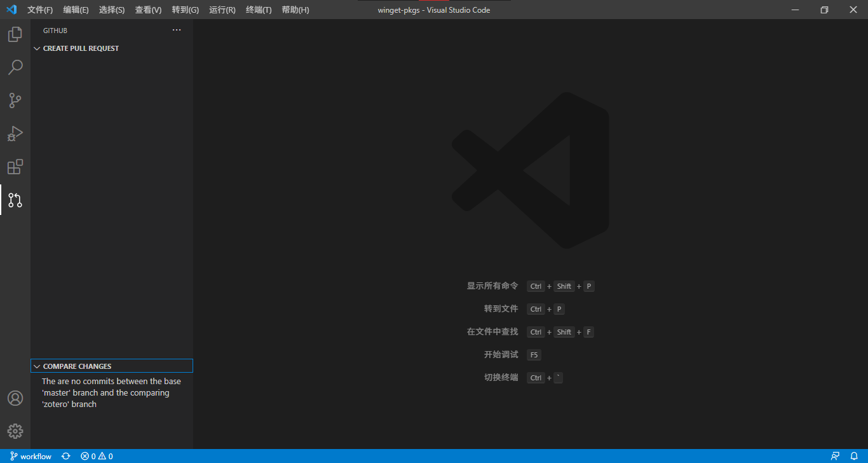Open the Source Control view

[15, 100]
